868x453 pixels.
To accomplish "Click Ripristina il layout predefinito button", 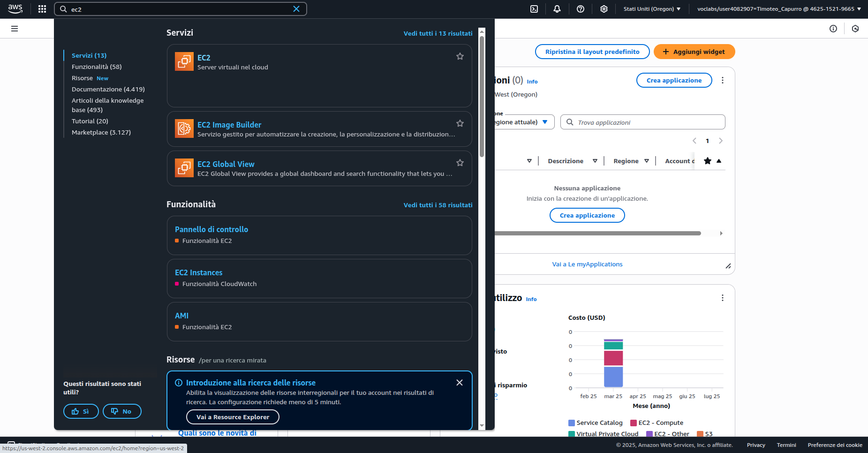I will [592, 52].
